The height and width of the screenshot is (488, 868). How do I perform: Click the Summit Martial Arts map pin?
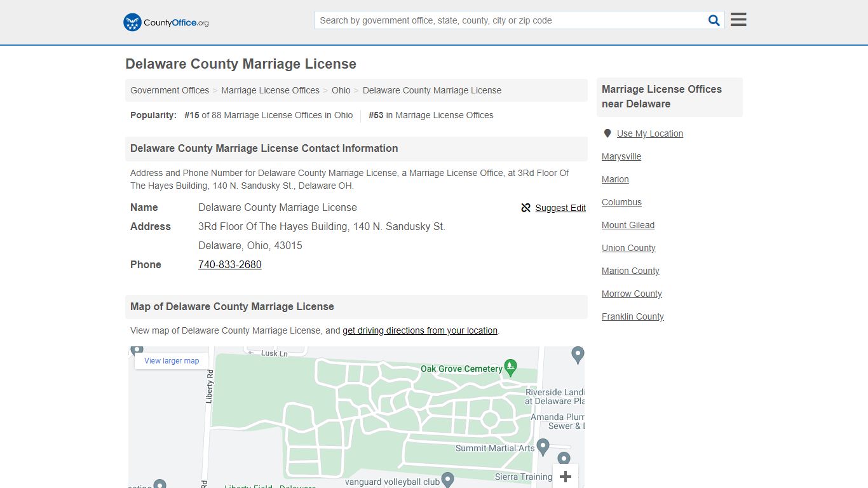(x=543, y=447)
